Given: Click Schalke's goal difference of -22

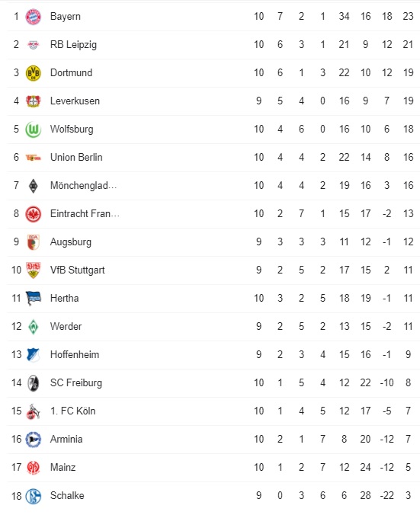Looking at the screenshot, I should click(x=386, y=496).
